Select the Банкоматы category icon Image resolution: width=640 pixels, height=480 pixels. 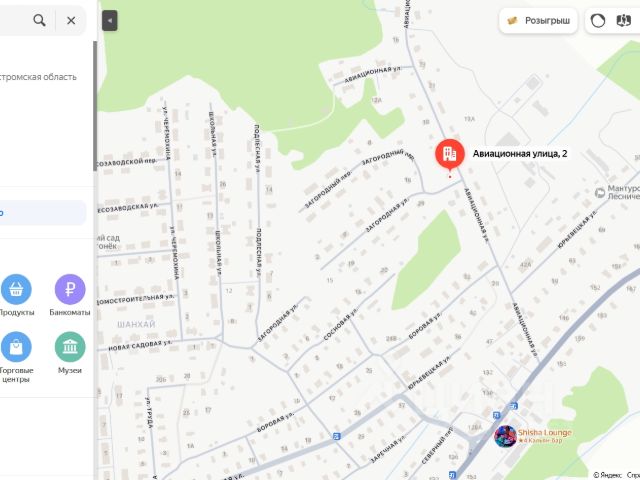(x=70, y=289)
